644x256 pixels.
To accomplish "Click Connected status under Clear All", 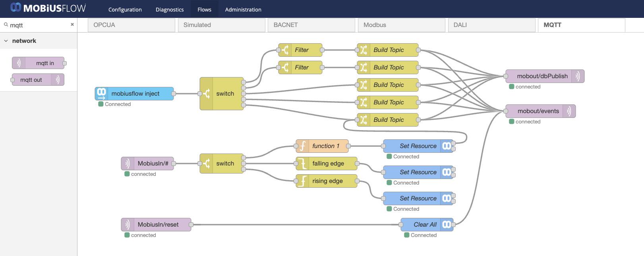I will [420, 235].
